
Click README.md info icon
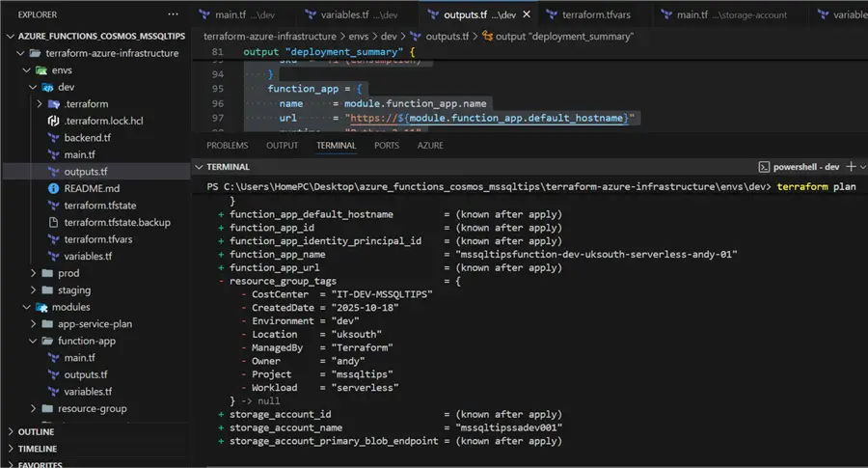(53, 188)
